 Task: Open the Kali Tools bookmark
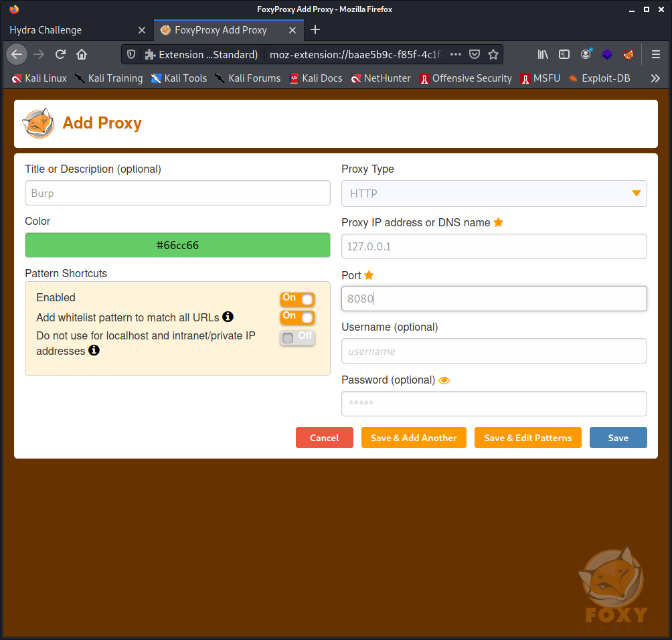pyautogui.click(x=179, y=78)
